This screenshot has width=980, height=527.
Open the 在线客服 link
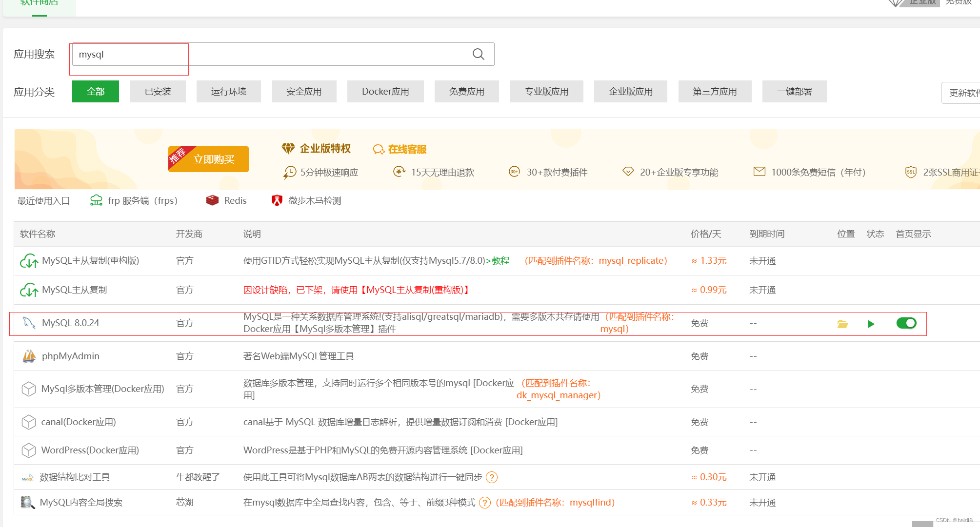pyautogui.click(x=407, y=150)
